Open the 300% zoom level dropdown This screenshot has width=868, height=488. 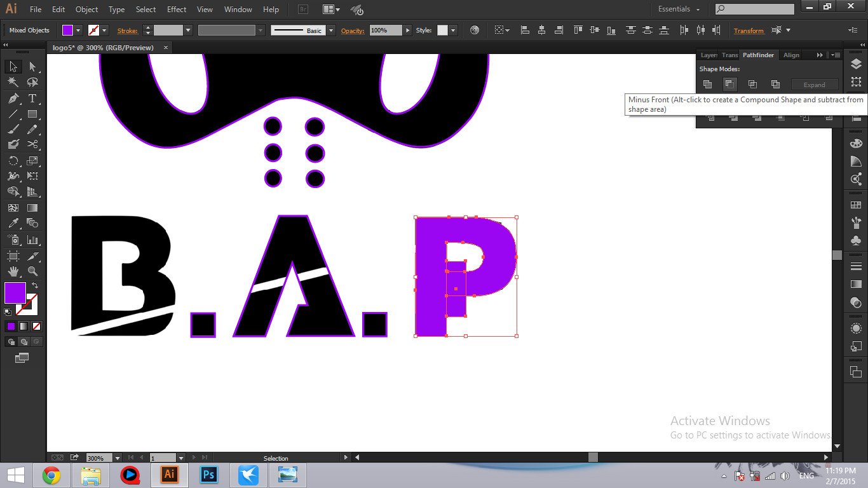(x=118, y=457)
